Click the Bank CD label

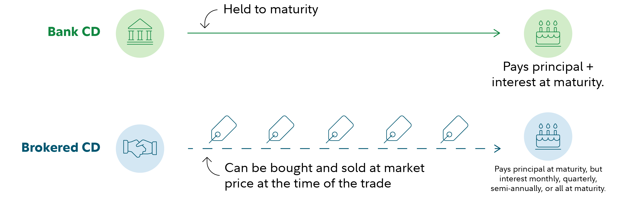click(x=74, y=32)
